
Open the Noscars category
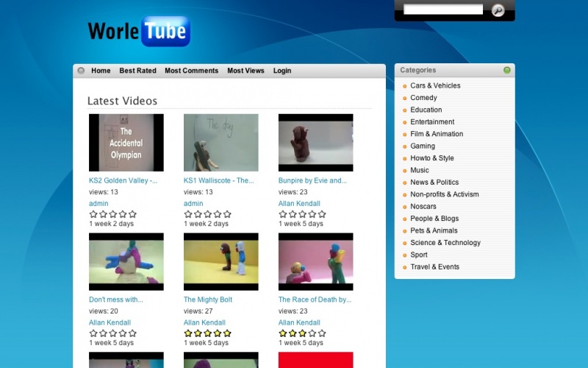423,206
